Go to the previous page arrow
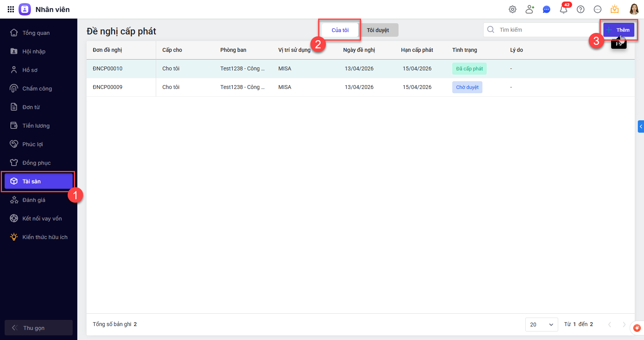The width and height of the screenshot is (644, 340). (610, 325)
